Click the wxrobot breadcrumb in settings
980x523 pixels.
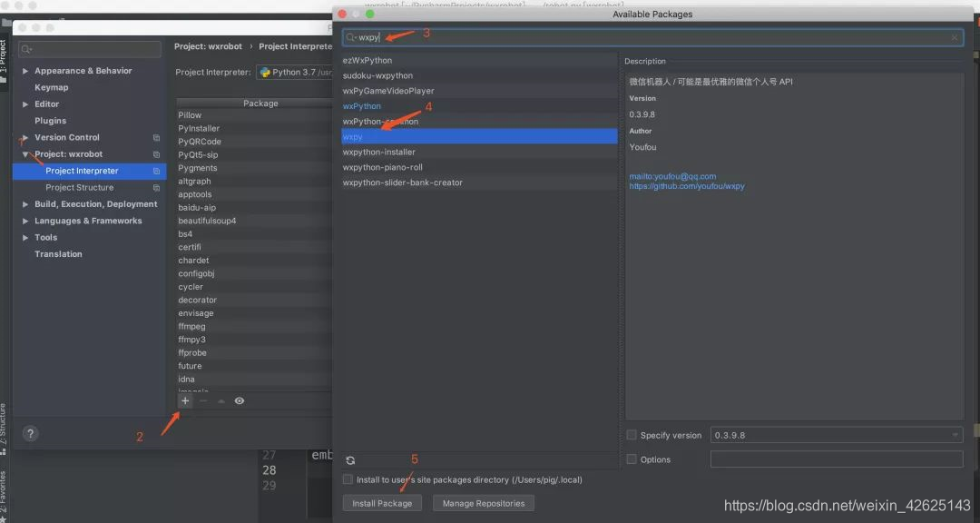208,46
